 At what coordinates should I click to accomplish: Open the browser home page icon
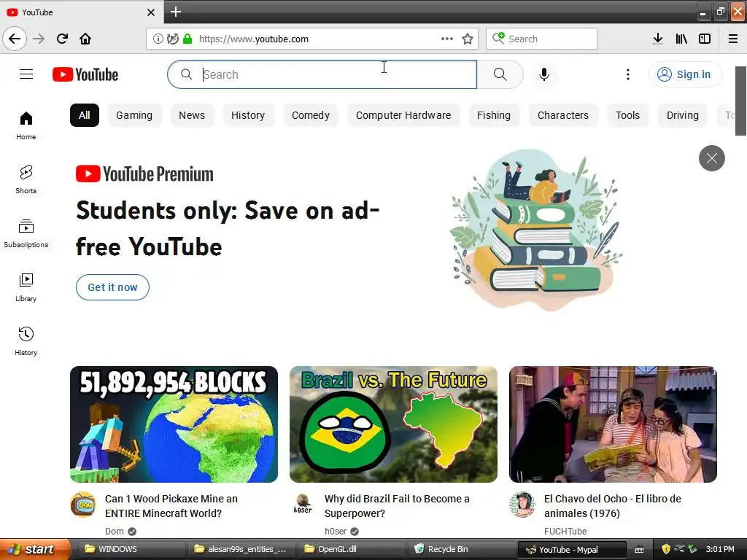tap(85, 39)
